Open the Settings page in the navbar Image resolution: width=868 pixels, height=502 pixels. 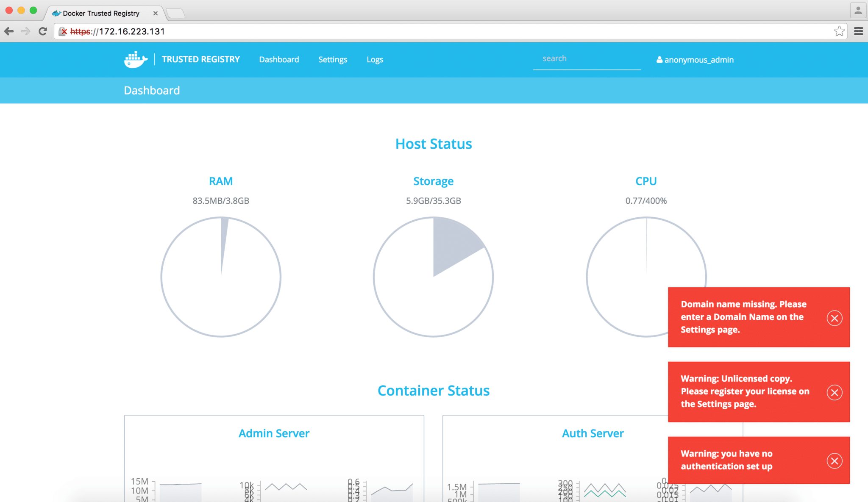[x=333, y=60]
